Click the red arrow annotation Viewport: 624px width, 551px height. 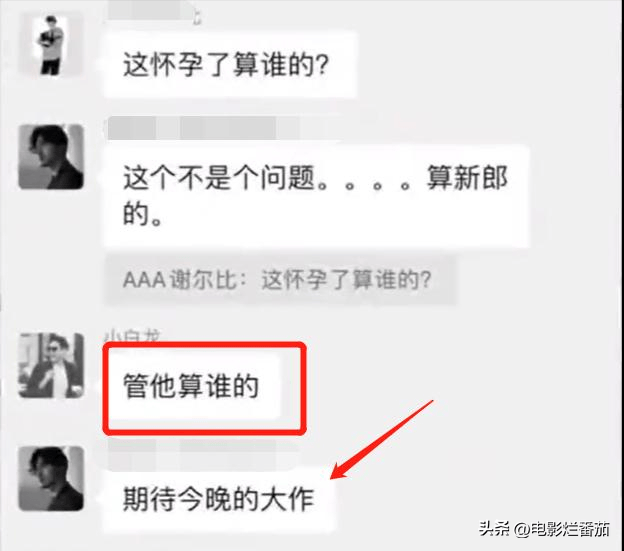382,439
